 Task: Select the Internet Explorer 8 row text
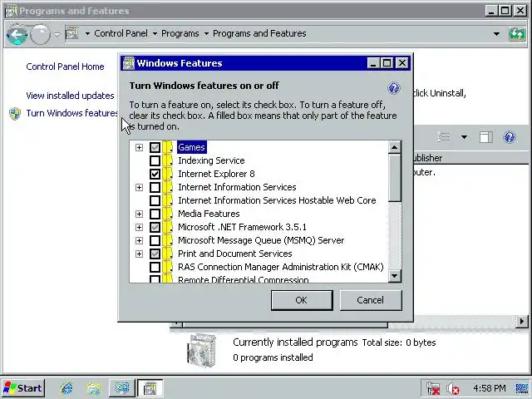[216, 174]
